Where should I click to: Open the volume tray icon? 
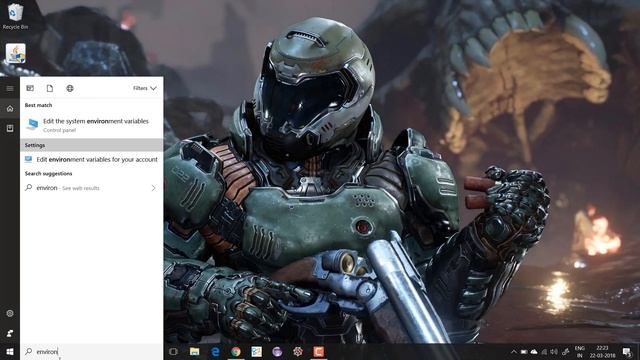[x=554, y=351]
